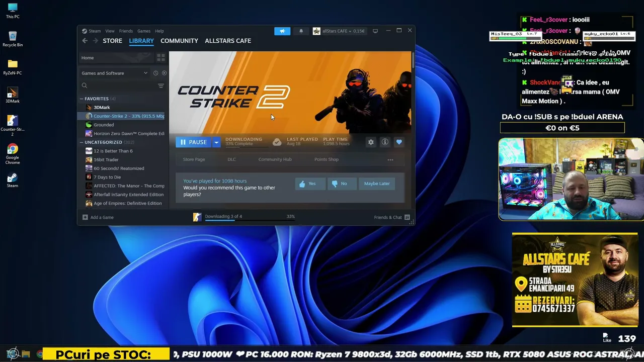Open the Community Hub link
This screenshot has width=644, height=362.
275,159
